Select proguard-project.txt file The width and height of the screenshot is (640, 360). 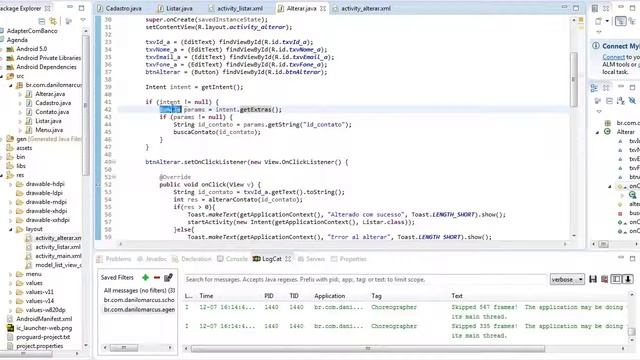(43, 337)
